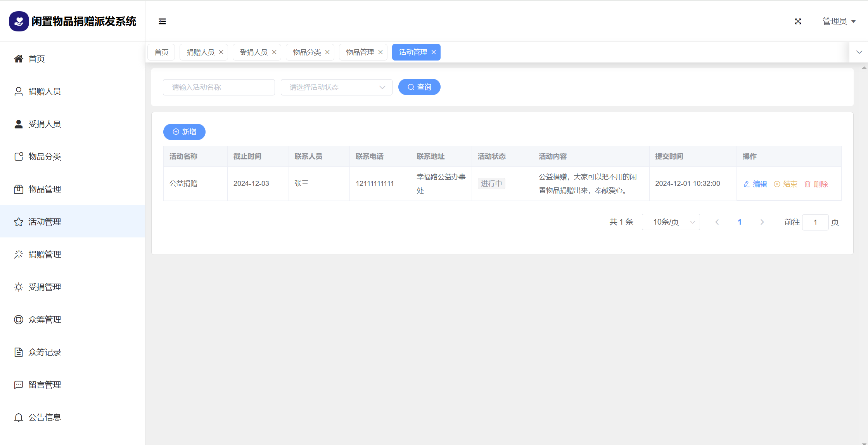The image size is (868, 445).
Task: Click 结束 to end the activity
Action: [x=785, y=184]
